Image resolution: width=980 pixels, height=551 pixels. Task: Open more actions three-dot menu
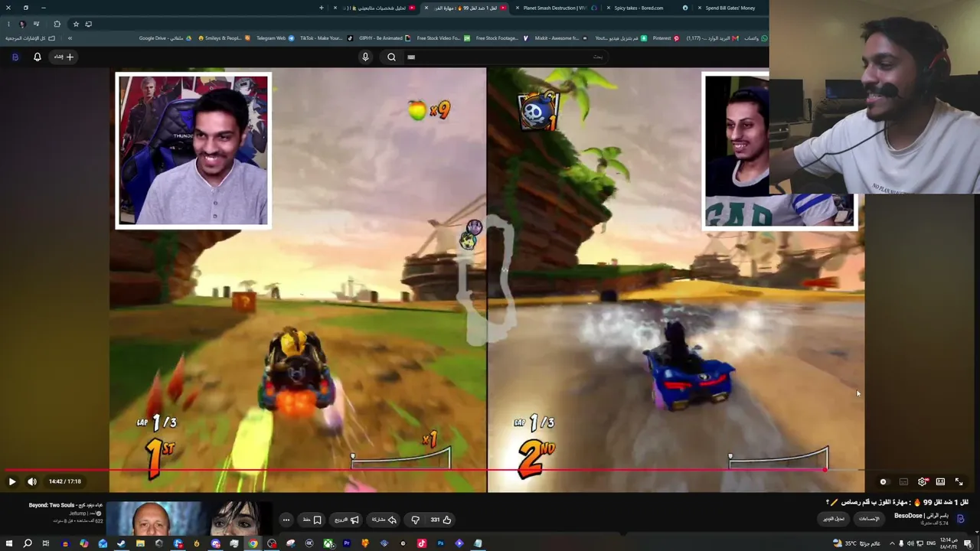[x=286, y=520]
